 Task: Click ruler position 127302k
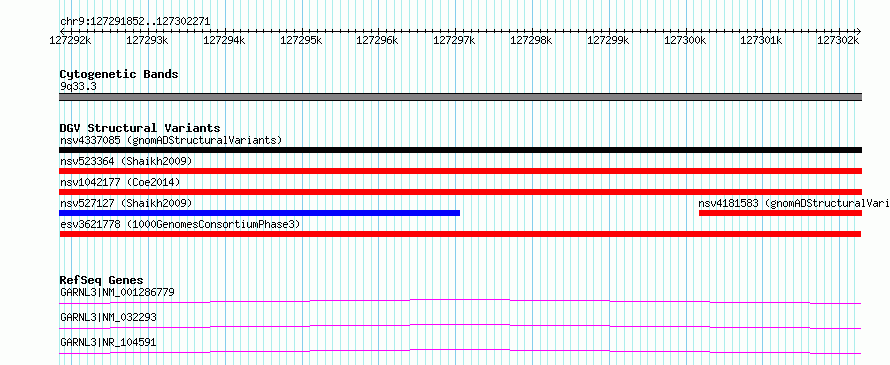(838, 40)
